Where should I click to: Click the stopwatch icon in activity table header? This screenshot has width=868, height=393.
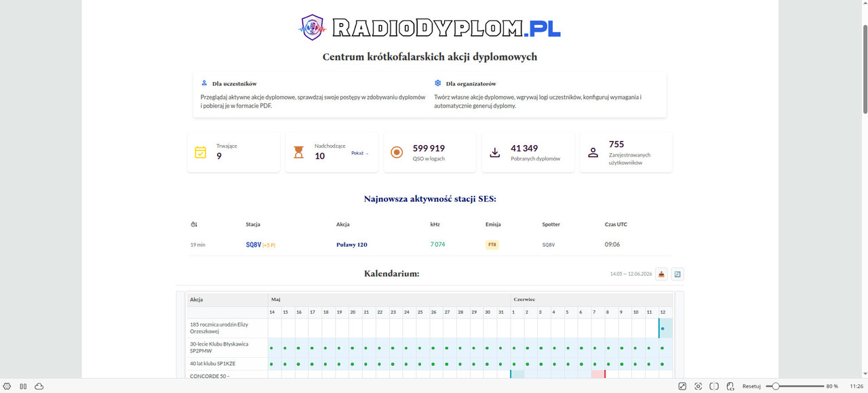tap(194, 224)
